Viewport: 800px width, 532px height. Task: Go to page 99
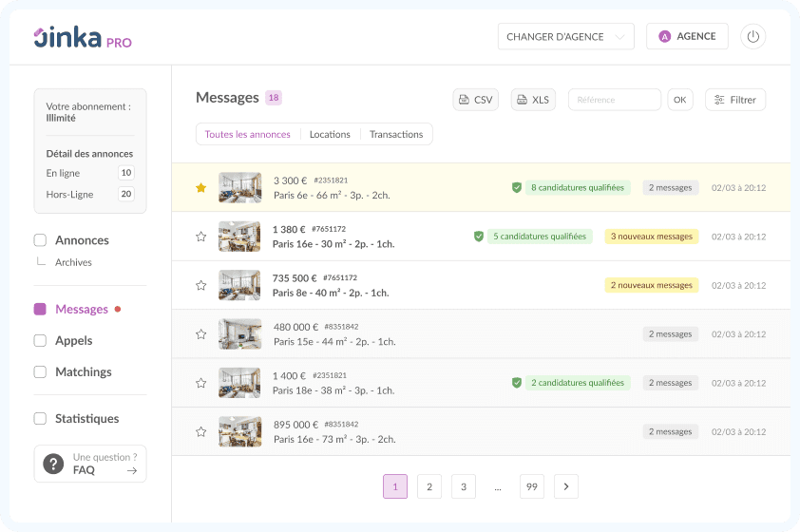tap(531, 486)
